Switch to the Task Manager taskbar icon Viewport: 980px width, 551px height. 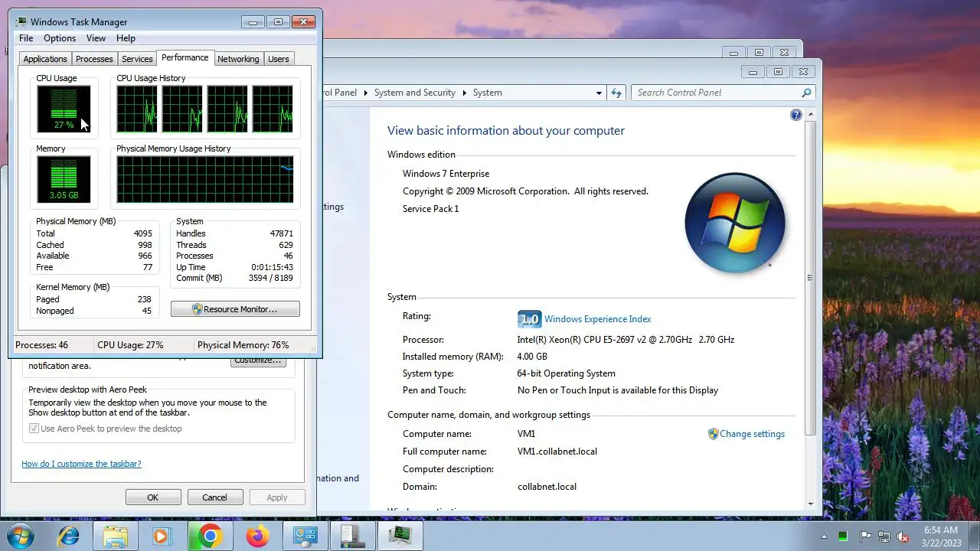click(400, 536)
